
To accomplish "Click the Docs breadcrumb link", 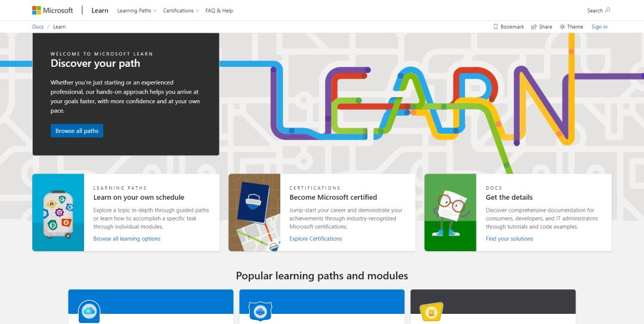I will [38, 27].
